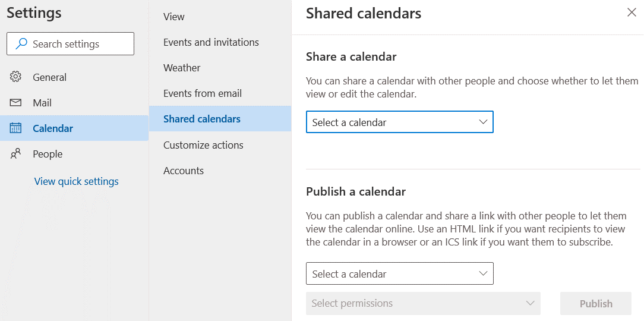Switch to the General settings category

[49, 77]
